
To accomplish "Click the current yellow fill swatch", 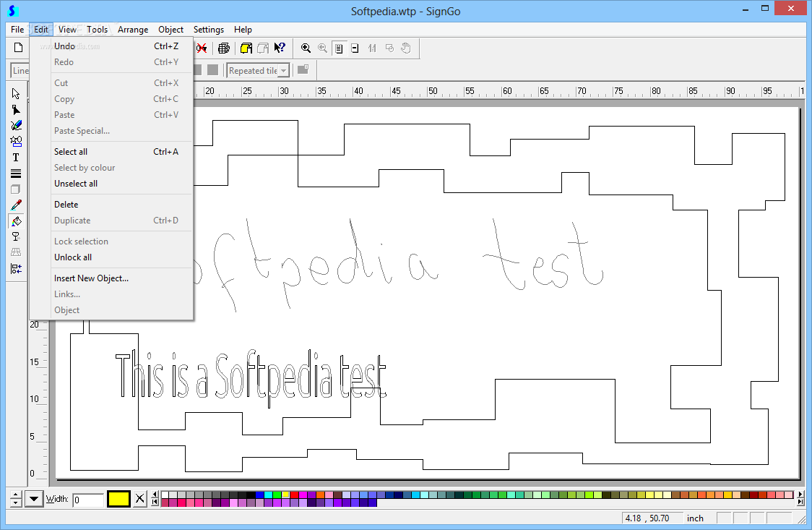I will point(118,499).
